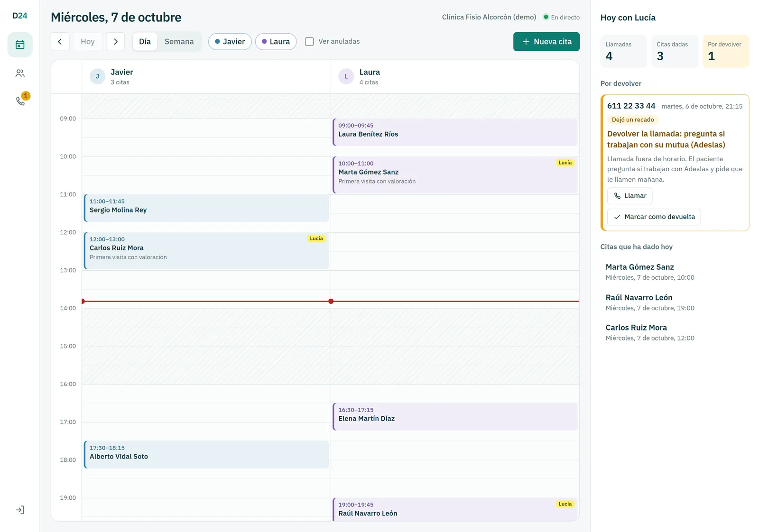Open Laura Benítez Ríos appointment
759x532 pixels.
(x=455, y=132)
